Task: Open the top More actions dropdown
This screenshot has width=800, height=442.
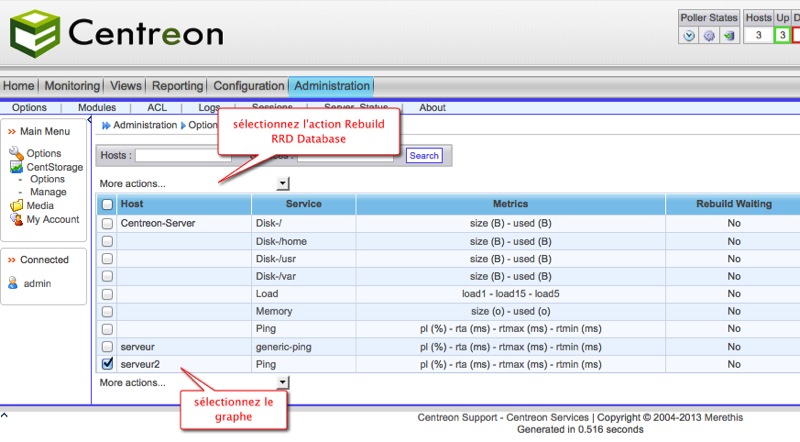Action: [283, 183]
